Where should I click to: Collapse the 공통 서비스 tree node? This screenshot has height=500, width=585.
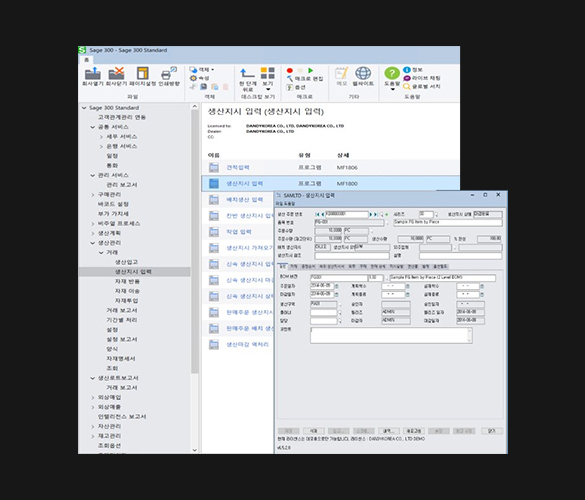tap(93, 127)
